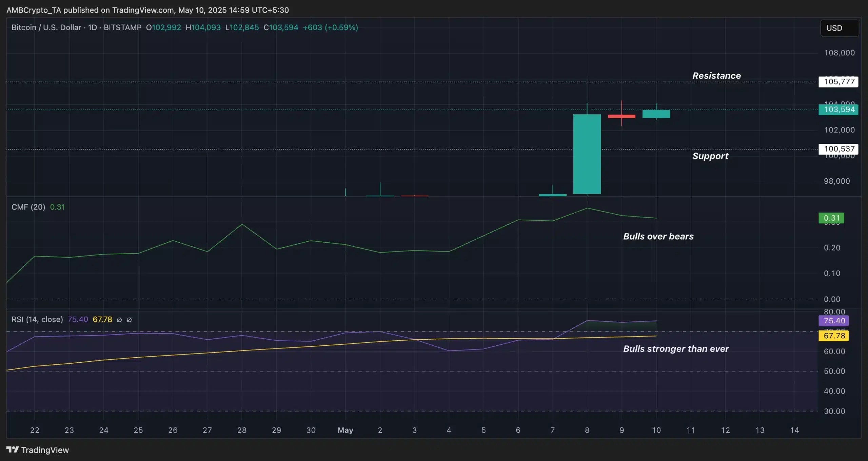Image resolution: width=868 pixels, height=461 pixels.
Task: Open the 1D timeframe selector
Action: [93, 27]
